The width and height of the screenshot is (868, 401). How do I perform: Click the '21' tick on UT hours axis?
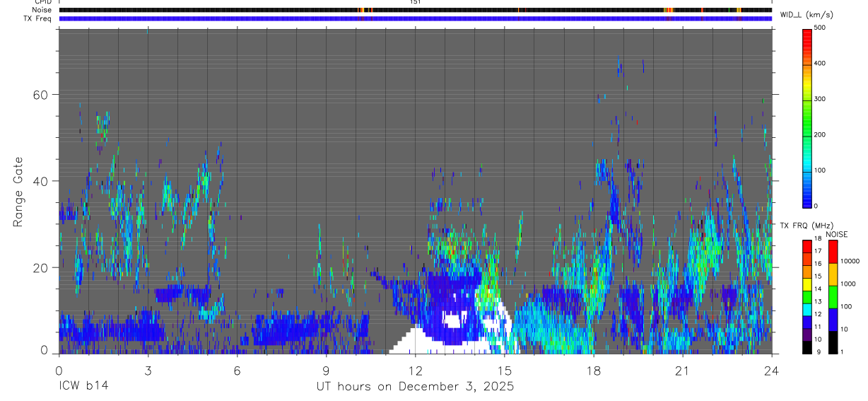(x=683, y=370)
